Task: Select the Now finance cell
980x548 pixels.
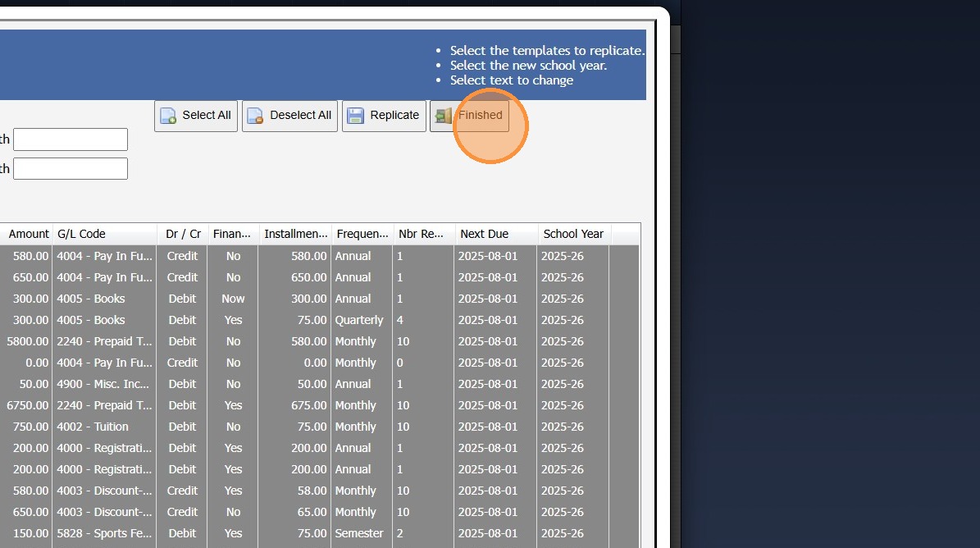Action: (233, 299)
